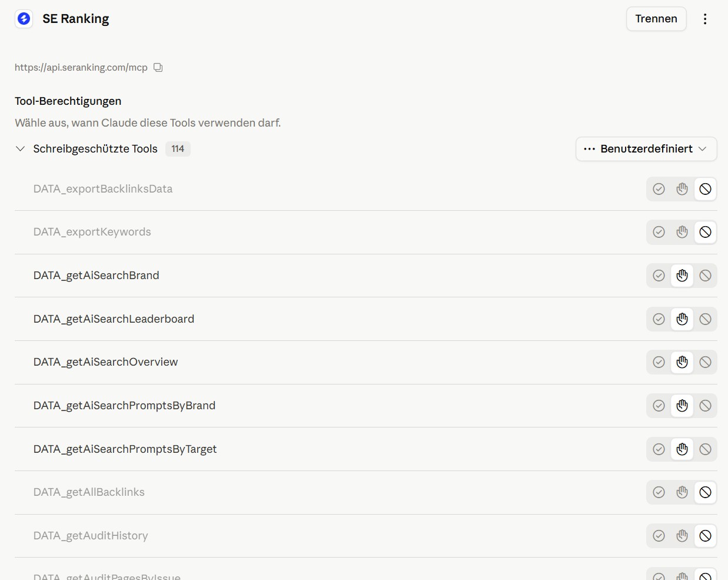Screen dimensions: 728x580
Task: Click the SE Ranking logo icon
Action: 24,19
